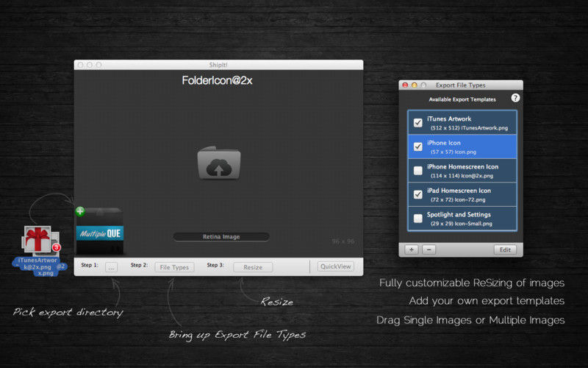Uncheck the iPad Homescreen Icon checkbox

[417, 194]
